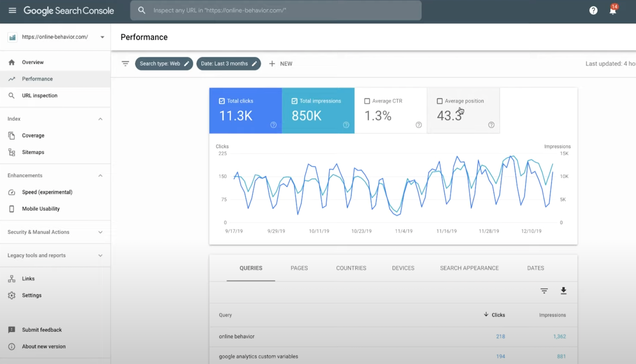Open the hamburger navigation menu
This screenshot has height=364, width=636.
pos(12,10)
